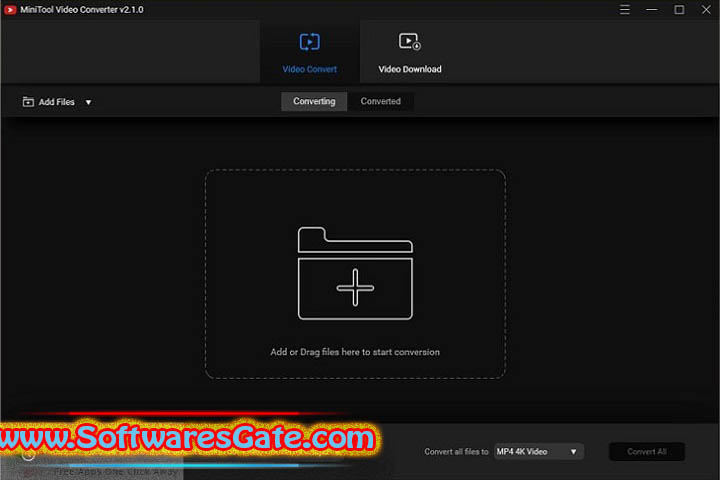Click the dropdown arrow beside MP4 4K Video

click(x=574, y=452)
